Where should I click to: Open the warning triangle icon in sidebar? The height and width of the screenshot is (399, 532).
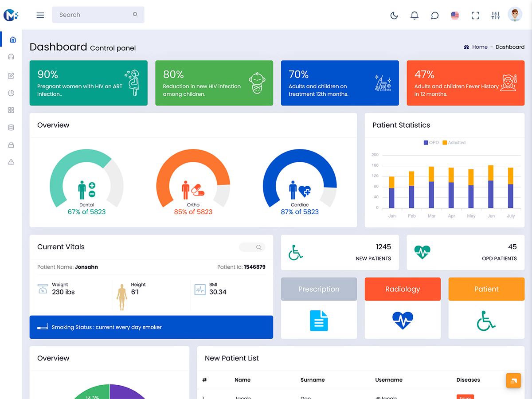(11, 162)
